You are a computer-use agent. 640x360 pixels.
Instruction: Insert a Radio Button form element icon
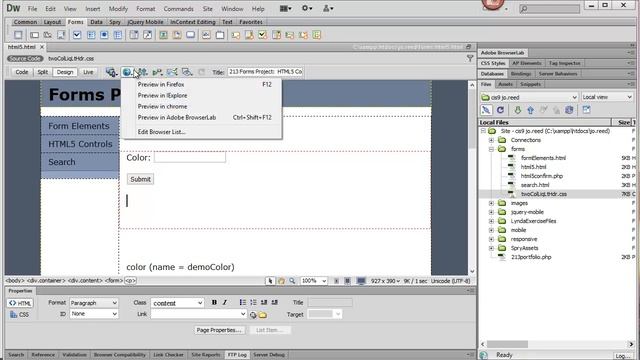(104, 35)
